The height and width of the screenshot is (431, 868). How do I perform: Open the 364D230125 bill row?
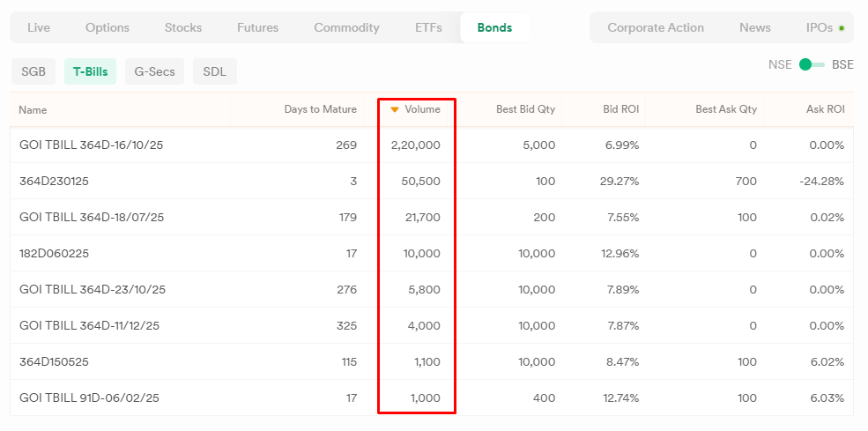pyautogui.click(x=432, y=182)
